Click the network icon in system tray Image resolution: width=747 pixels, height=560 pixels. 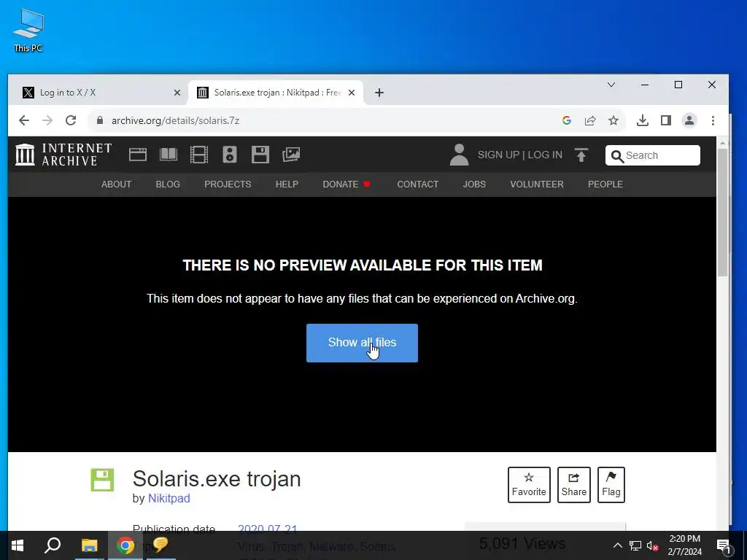coord(635,545)
